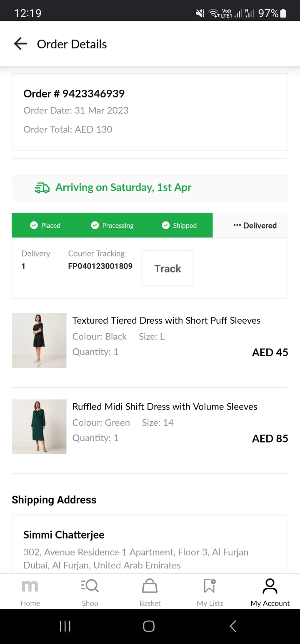Tap the green delivery truck icon
The height and width of the screenshot is (644, 300).
coord(42,188)
